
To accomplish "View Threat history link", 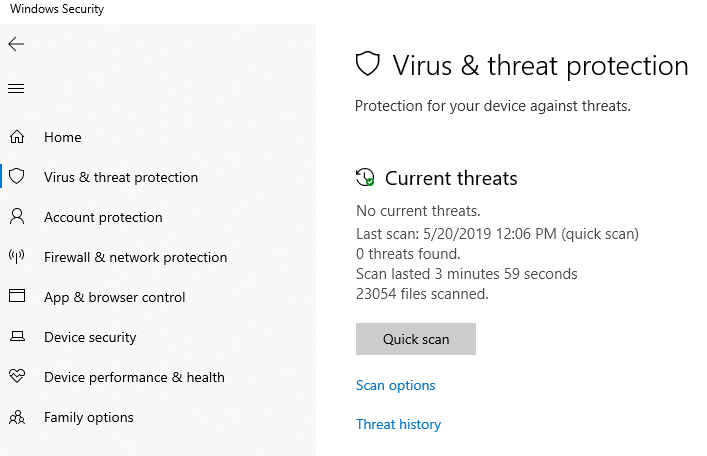I will (398, 424).
